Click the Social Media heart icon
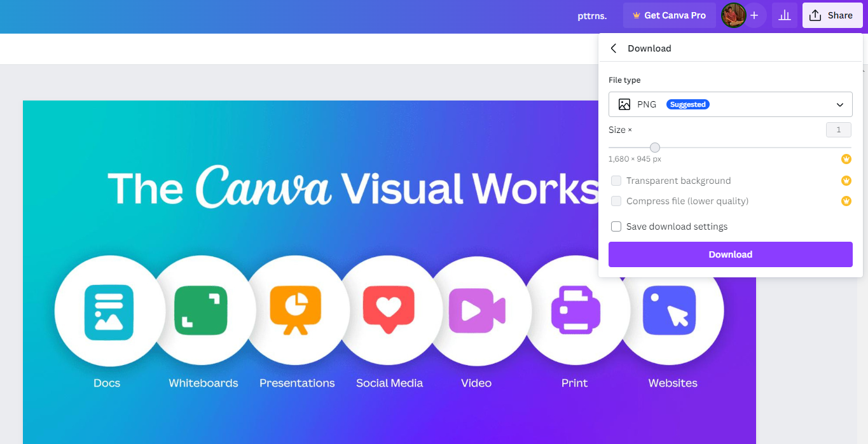The width and height of the screenshot is (868, 444). click(x=389, y=310)
